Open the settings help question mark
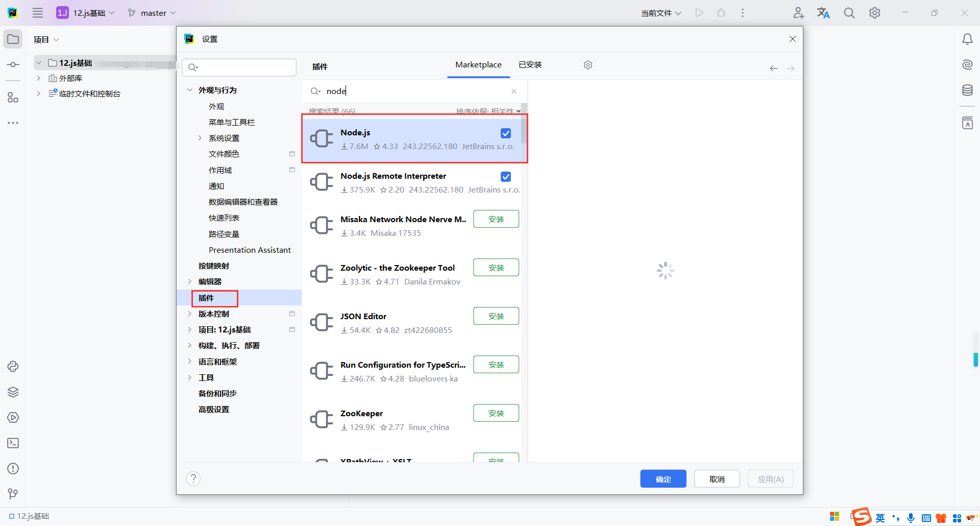 193,479
